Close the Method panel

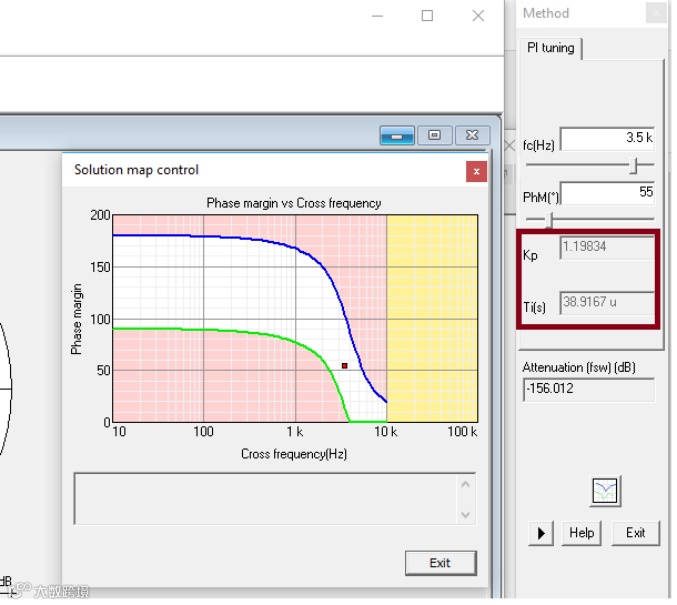(x=656, y=13)
